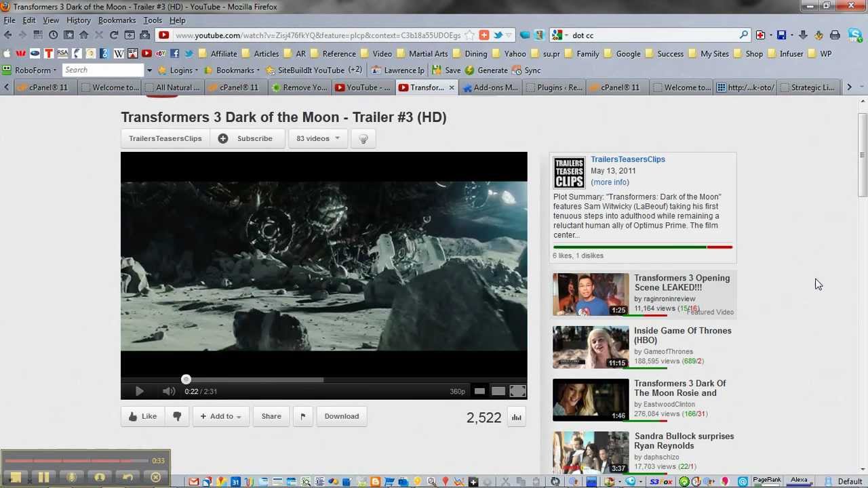Like the Transformers trailer
Image resolution: width=868 pixels, height=488 pixels.
[x=142, y=416]
